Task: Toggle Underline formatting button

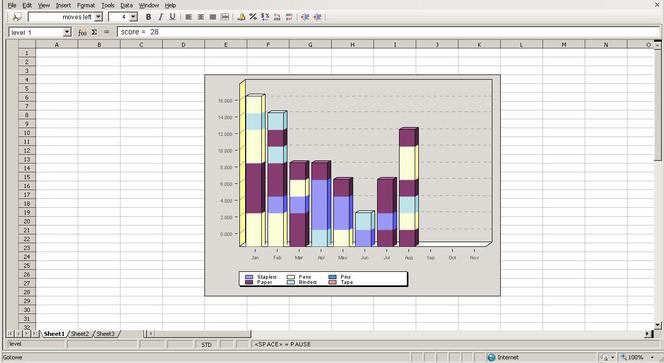Action: (172, 17)
